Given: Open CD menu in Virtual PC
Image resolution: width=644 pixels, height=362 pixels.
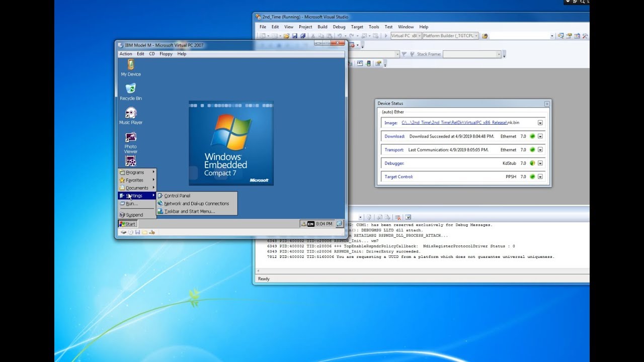Looking at the screenshot, I should coord(152,54).
